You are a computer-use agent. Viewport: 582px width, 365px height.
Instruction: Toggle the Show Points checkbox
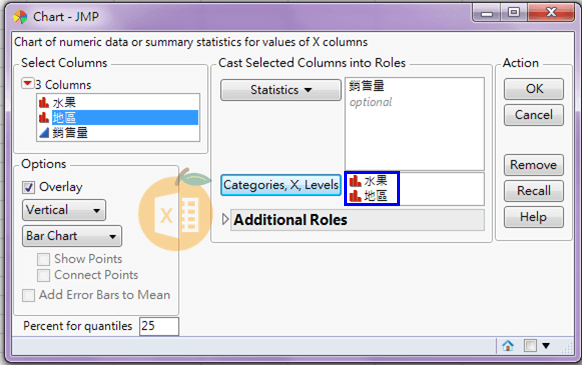(x=43, y=259)
